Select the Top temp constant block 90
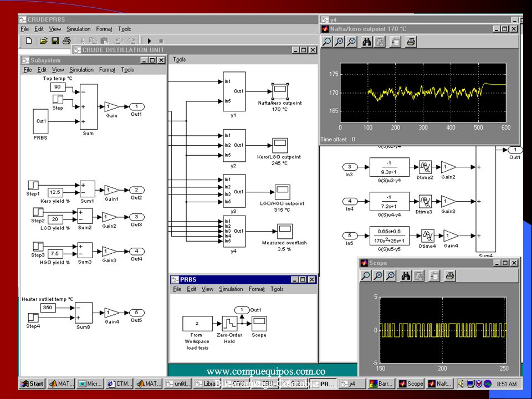Image resolution: width=532 pixels, height=399 pixels. pos(58,87)
